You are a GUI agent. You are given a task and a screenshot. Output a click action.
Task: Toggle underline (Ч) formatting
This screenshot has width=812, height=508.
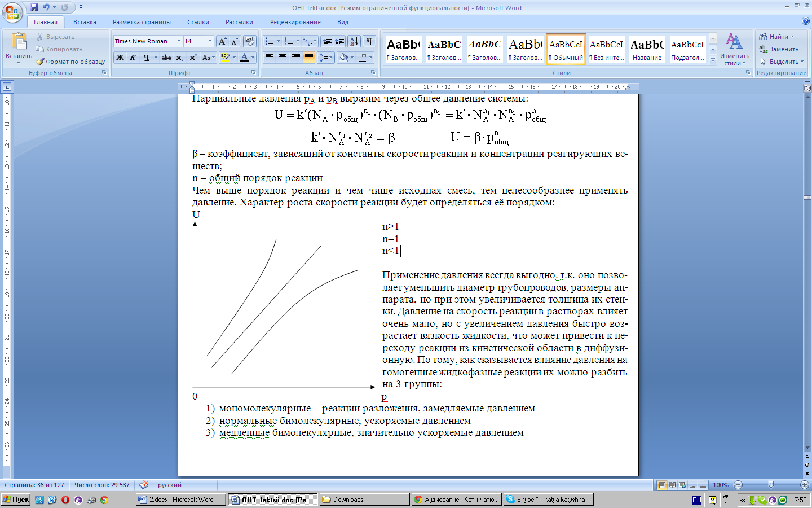[x=146, y=58]
